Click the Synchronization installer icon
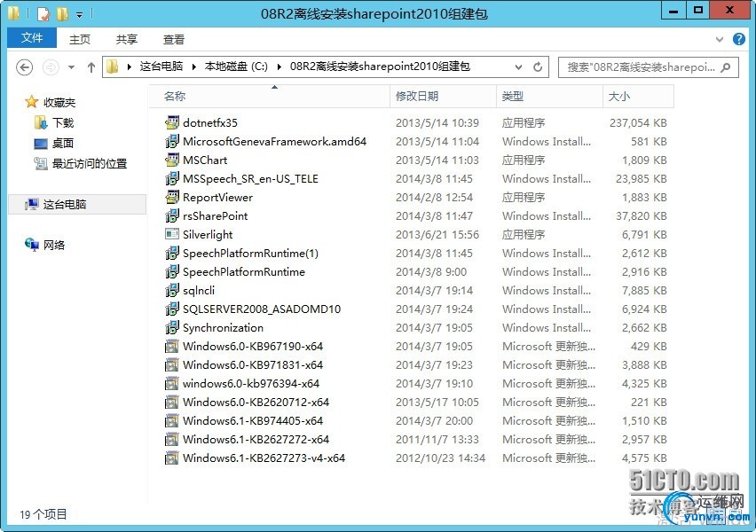This screenshot has width=756, height=532. coord(172,327)
